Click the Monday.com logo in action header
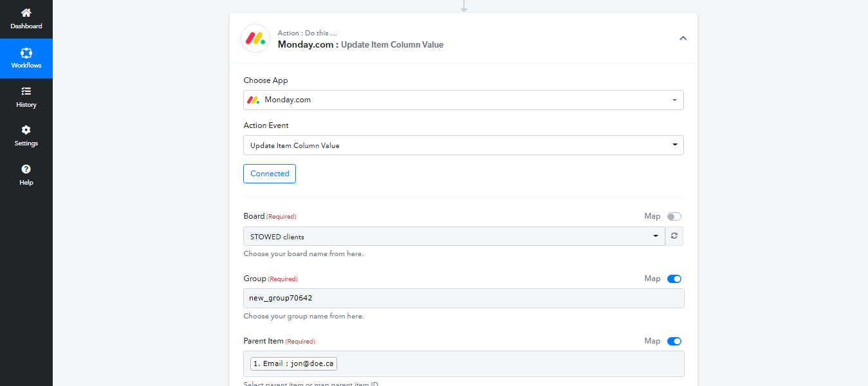 point(255,39)
